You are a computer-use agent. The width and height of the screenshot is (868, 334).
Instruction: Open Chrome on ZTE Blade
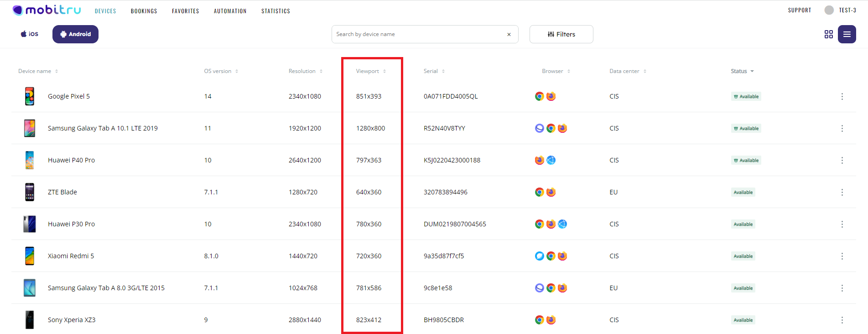point(540,192)
